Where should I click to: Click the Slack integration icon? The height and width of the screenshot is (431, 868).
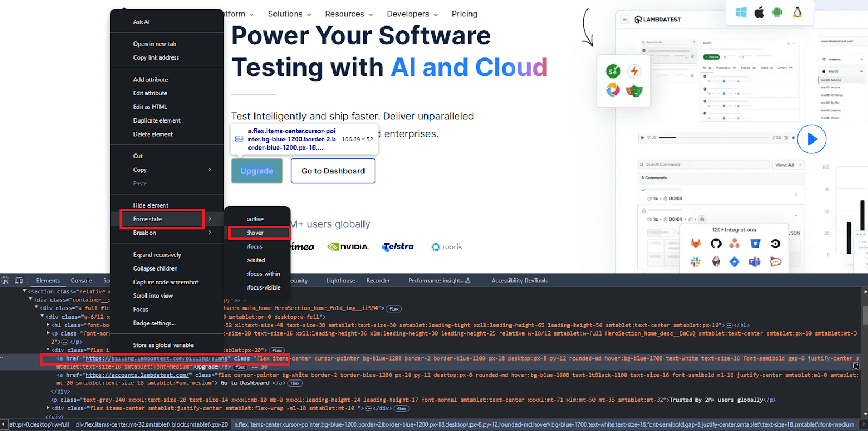695,262
